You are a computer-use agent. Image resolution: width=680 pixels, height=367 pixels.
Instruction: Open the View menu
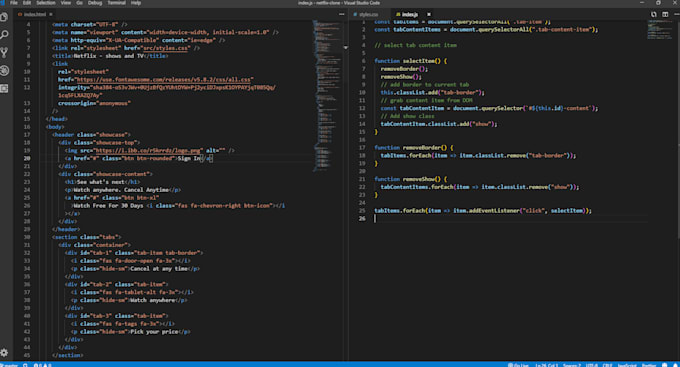point(66,3)
